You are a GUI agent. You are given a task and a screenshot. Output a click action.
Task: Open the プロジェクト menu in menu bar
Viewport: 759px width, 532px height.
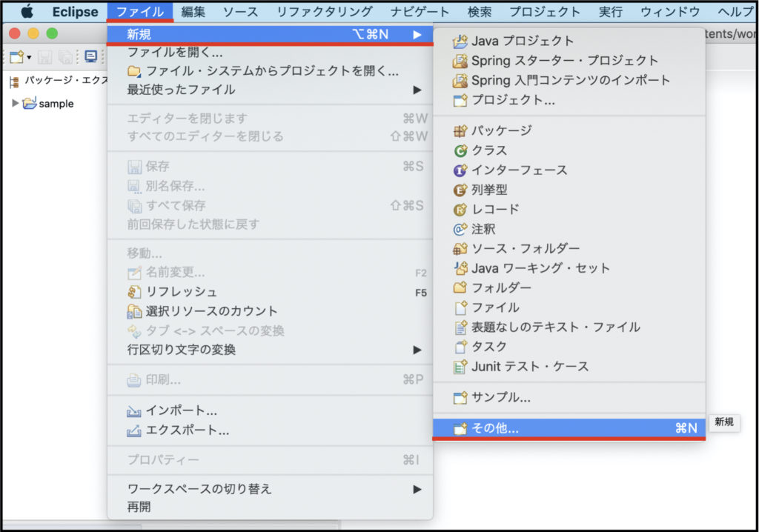click(x=545, y=12)
